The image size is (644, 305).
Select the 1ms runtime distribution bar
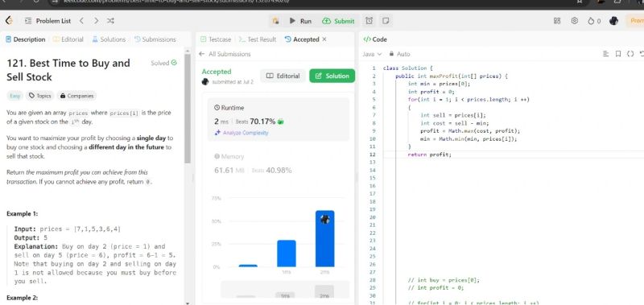[287, 253]
